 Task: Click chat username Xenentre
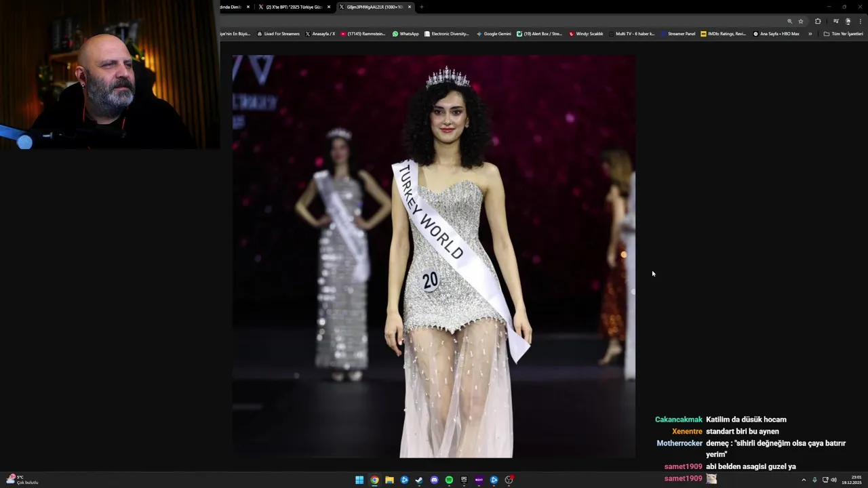point(687,432)
